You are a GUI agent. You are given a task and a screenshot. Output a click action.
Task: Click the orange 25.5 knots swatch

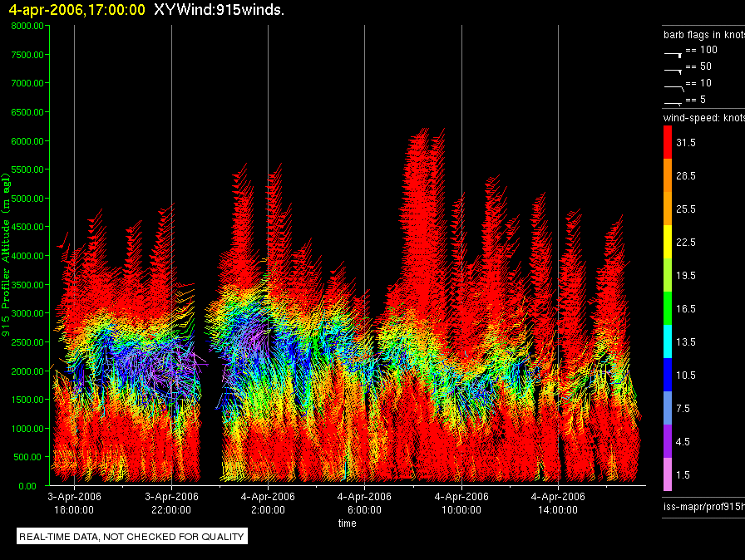(668, 209)
